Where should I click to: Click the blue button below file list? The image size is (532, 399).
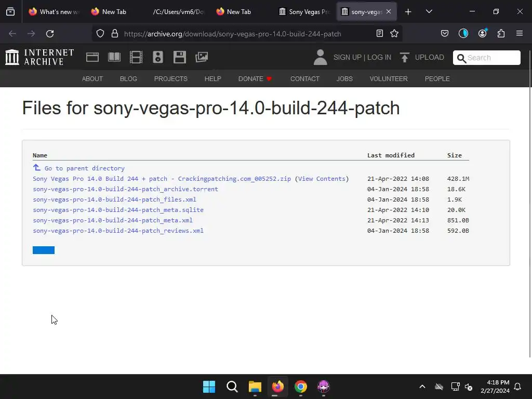click(44, 250)
